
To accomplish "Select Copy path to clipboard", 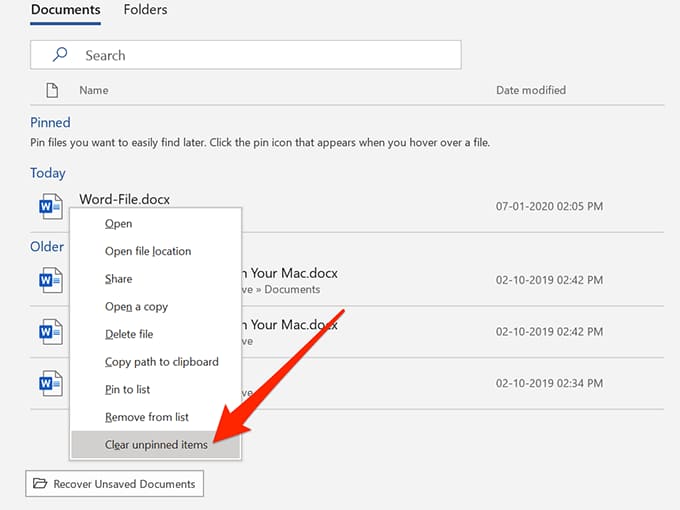I will (x=161, y=362).
